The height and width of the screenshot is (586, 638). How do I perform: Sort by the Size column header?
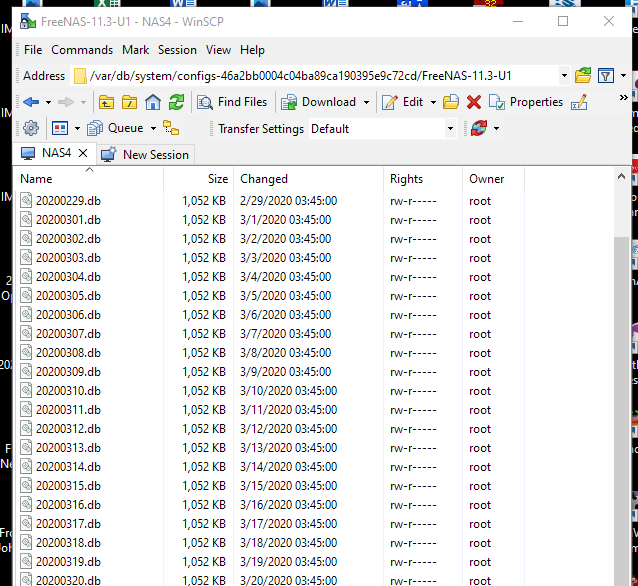[x=199, y=179]
